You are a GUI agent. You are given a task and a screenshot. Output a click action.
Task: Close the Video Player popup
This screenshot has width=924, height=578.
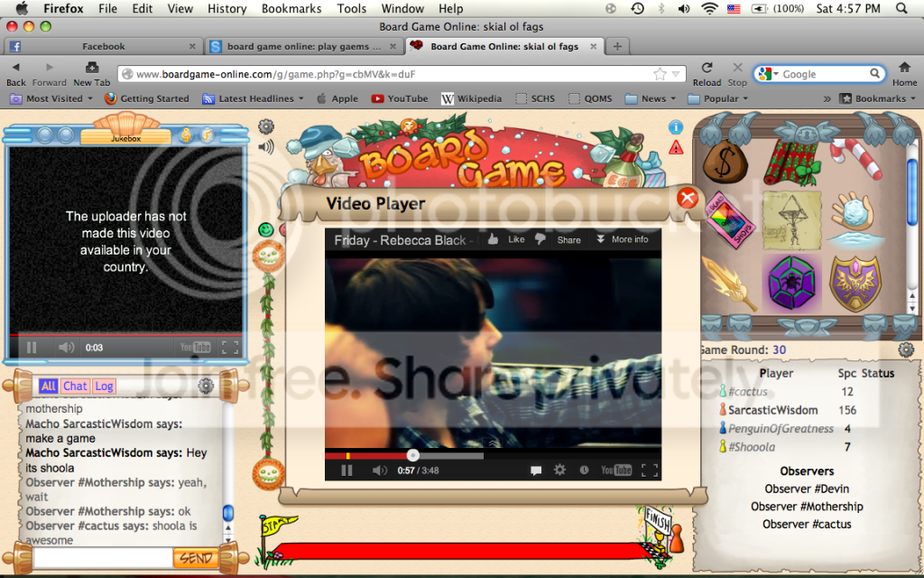click(687, 198)
